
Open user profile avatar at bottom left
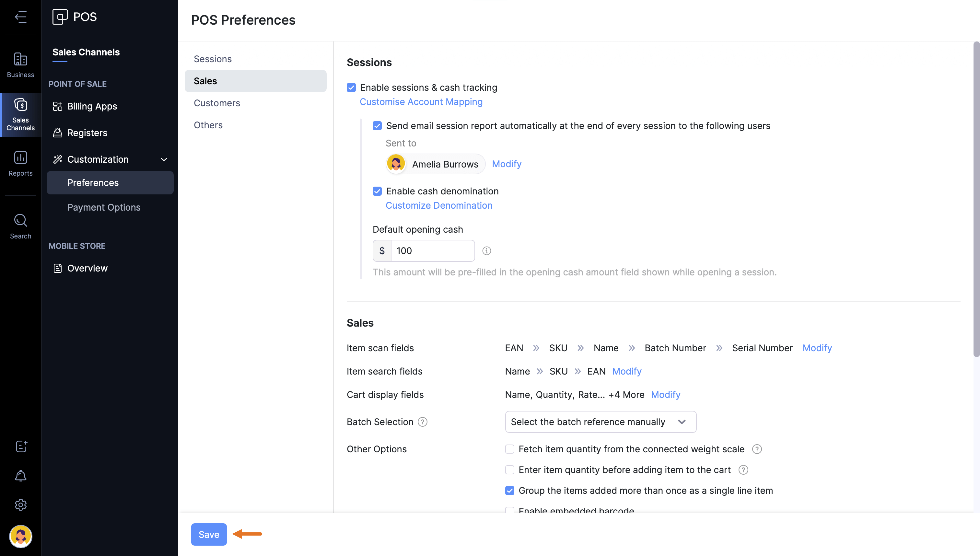coord(21,536)
